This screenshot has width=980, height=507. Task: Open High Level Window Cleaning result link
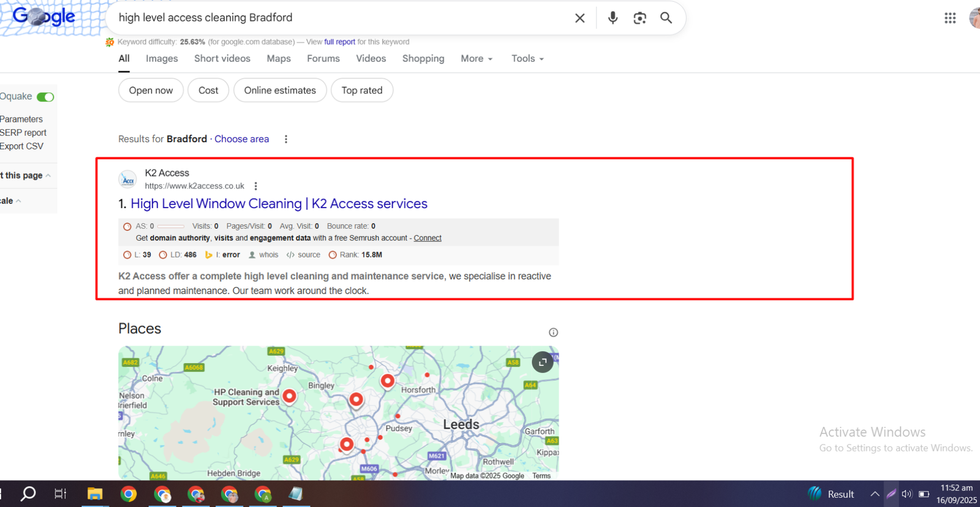click(x=279, y=204)
